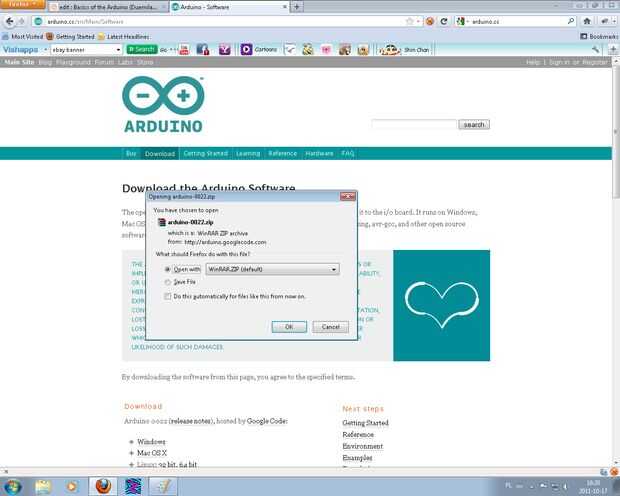This screenshot has width=620, height=496.
Task: Click the Firefox home icon
Action: pyautogui.click(x=587, y=21)
